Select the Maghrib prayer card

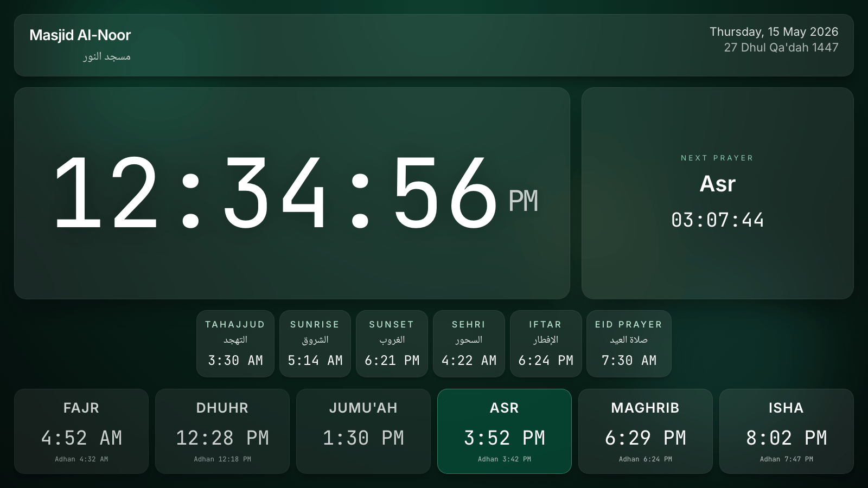646,431
